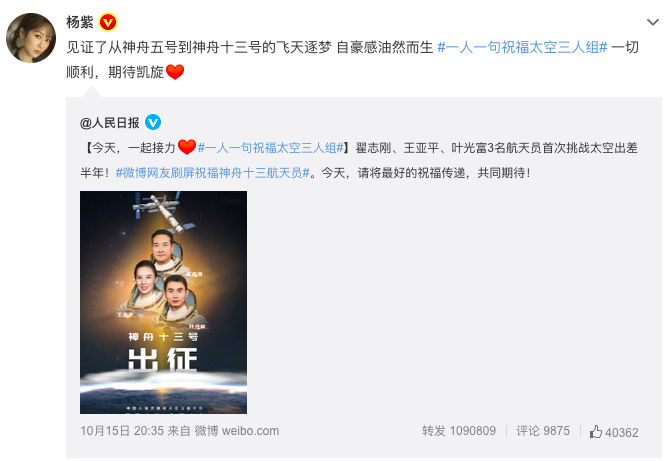Open 杨紫's profile avatar photo
Screen dimensions: 665x461
pos(31,38)
